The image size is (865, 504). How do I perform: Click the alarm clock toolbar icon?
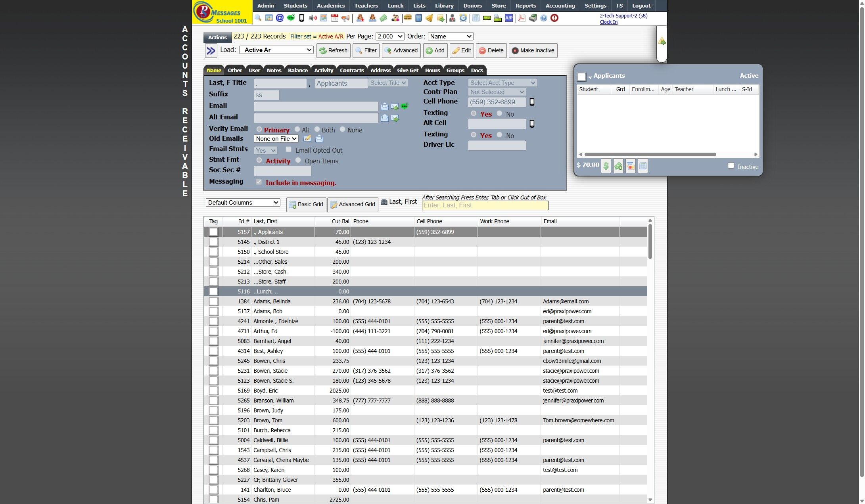pyautogui.click(x=463, y=18)
